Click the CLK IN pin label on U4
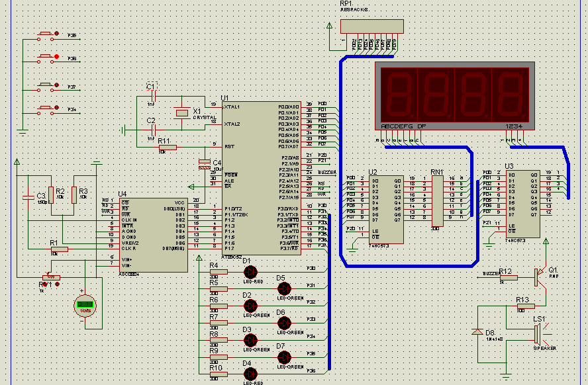Screen dimensions: 588x385 tap(129, 220)
